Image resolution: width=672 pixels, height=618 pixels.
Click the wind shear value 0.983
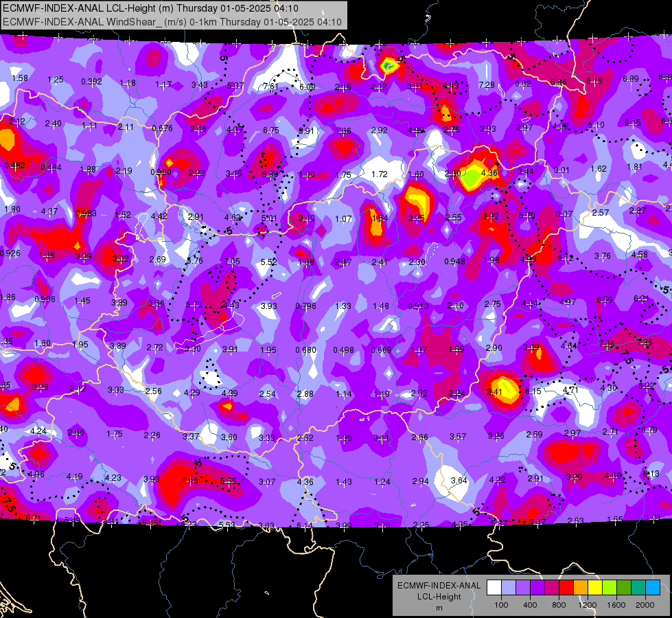pyautogui.click(x=86, y=213)
